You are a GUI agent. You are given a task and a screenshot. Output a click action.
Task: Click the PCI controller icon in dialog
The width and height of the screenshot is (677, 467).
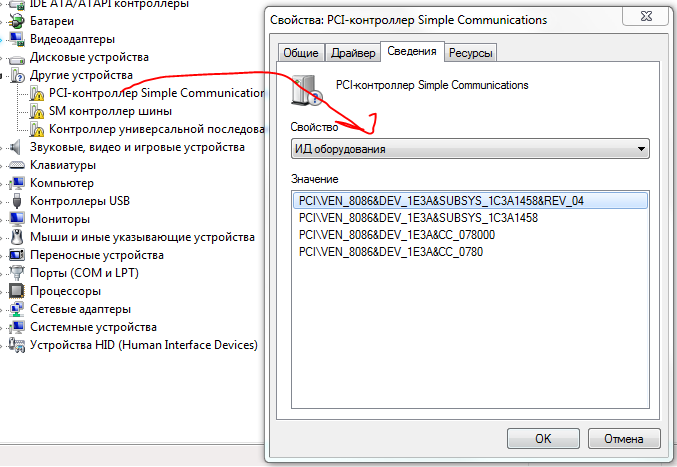pos(305,91)
